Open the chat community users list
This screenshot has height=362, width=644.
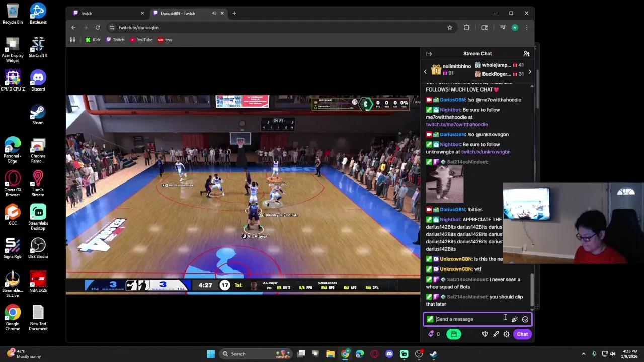pyautogui.click(x=526, y=54)
